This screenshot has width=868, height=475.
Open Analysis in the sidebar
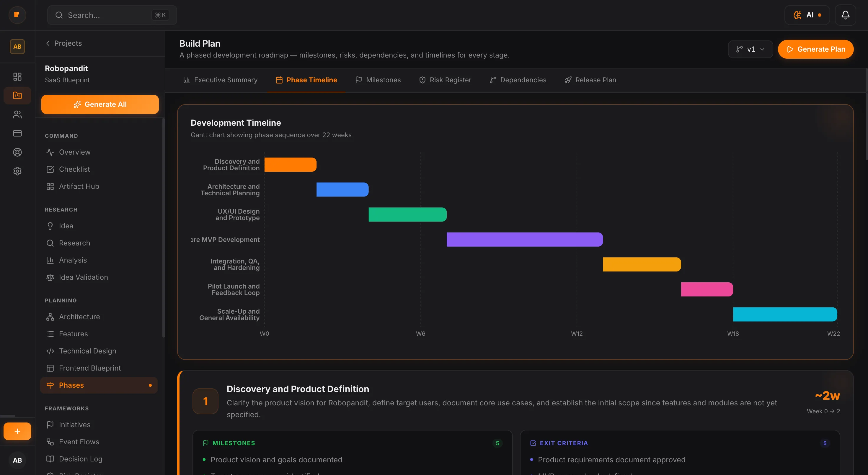(x=99, y=260)
